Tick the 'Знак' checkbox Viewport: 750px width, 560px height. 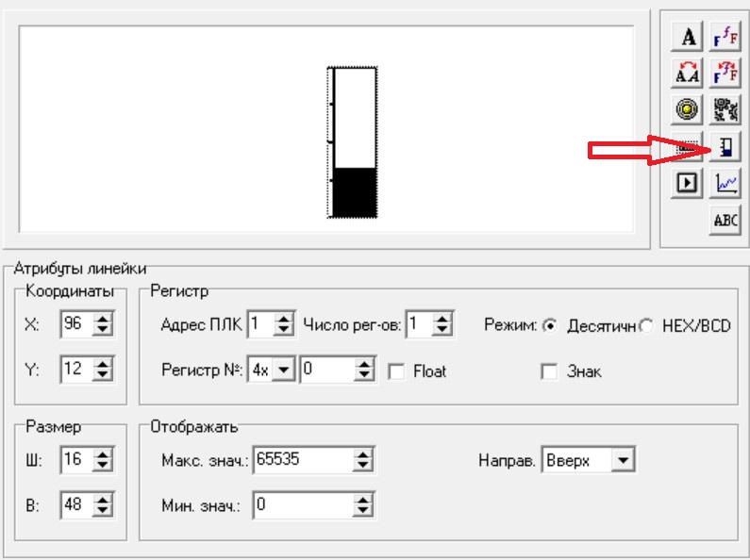(x=549, y=371)
